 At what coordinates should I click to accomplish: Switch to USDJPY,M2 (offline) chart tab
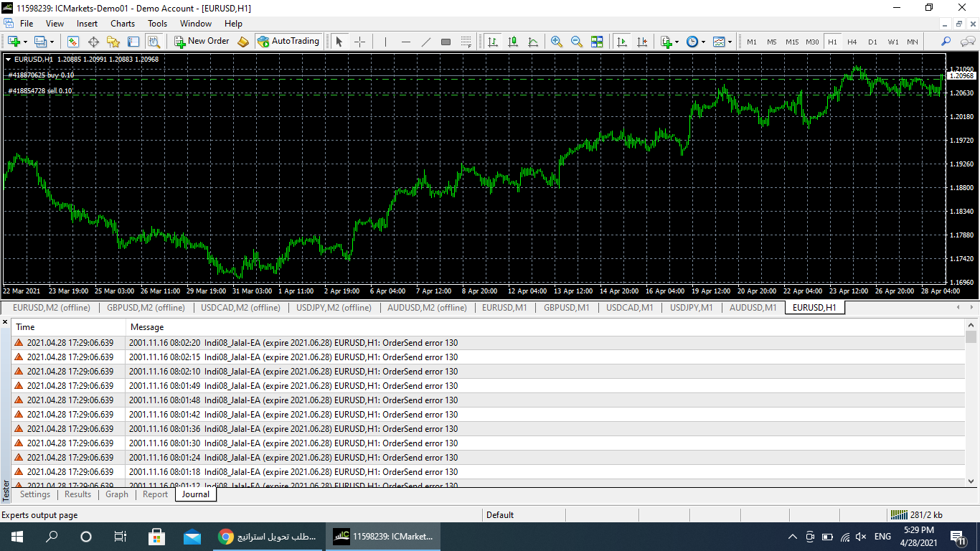[334, 308]
